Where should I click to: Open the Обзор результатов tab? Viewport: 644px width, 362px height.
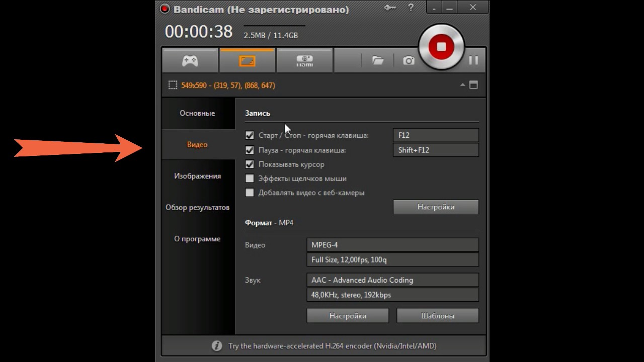(198, 207)
